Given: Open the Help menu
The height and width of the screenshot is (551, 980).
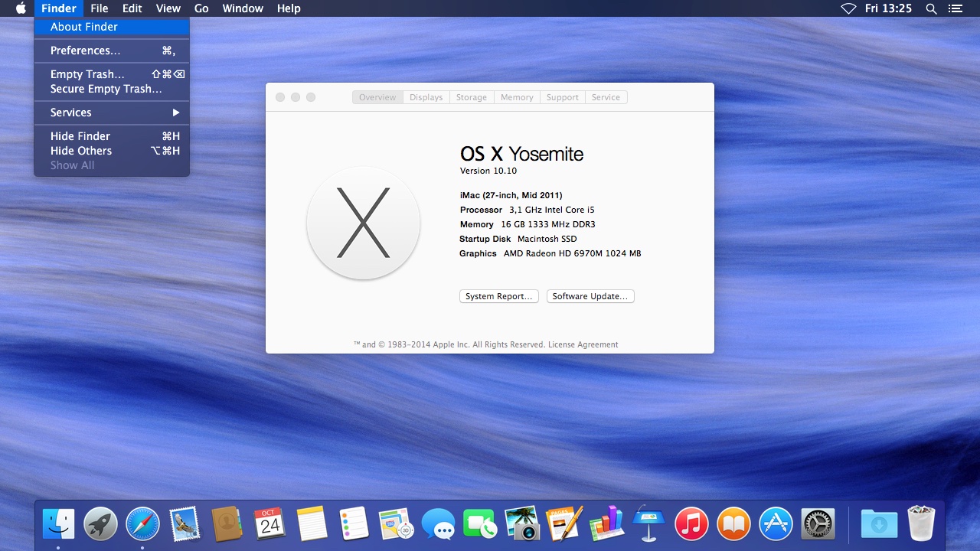Looking at the screenshot, I should tap(289, 8).
